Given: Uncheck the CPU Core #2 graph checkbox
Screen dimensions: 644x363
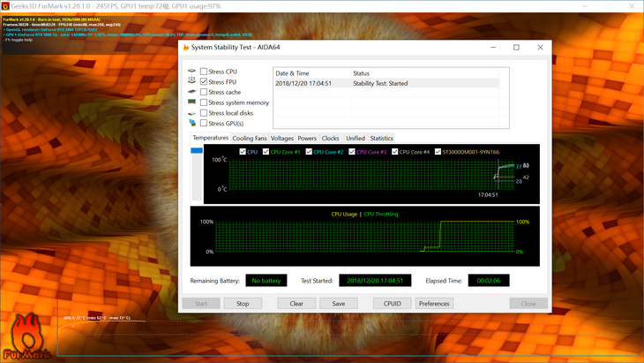Looking at the screenshot, I should 309,152.
